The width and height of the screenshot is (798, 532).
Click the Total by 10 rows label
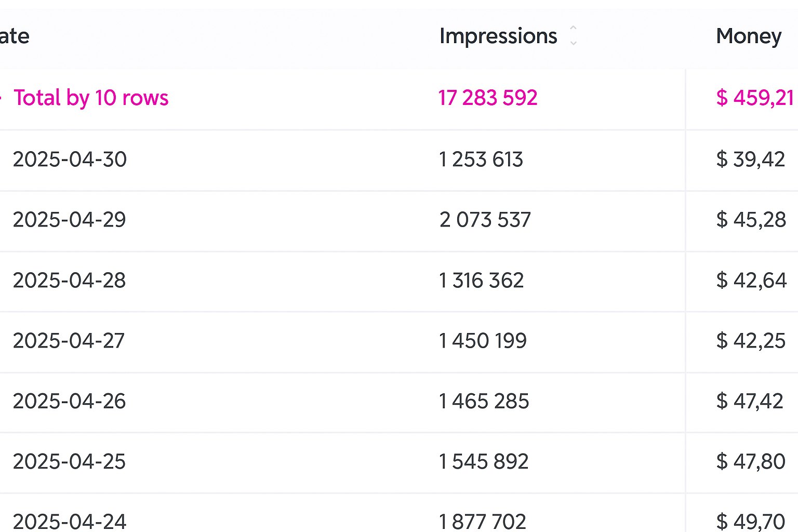click(91, 98)
